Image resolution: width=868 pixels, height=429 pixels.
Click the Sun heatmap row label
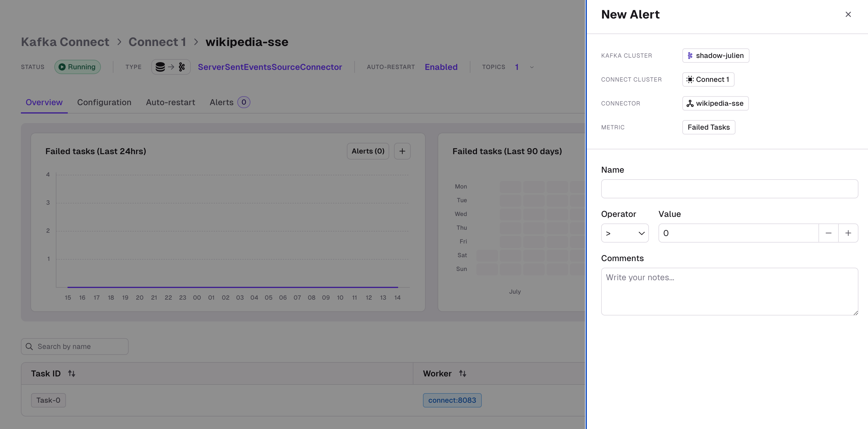(x=461, y=269)
